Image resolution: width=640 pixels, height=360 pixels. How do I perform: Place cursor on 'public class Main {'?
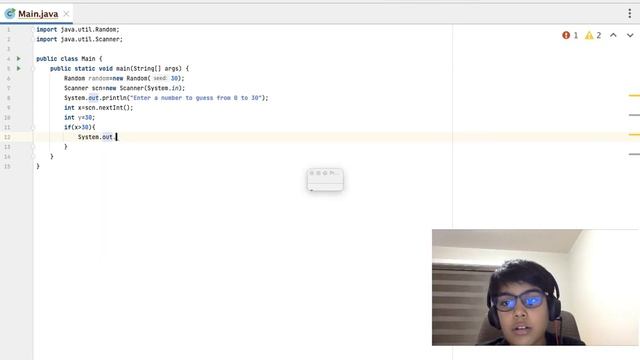pyautogui.click(x=69, y=59)
